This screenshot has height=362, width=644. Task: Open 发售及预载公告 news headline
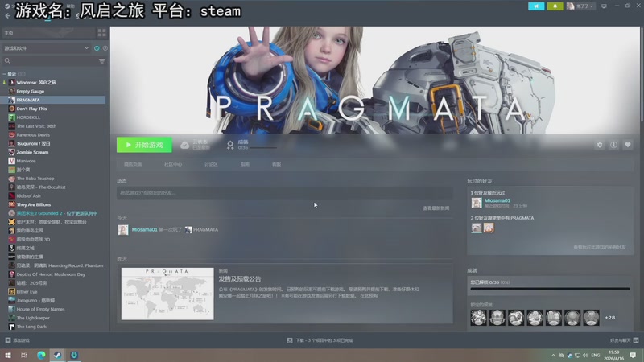tap(239, 278)
